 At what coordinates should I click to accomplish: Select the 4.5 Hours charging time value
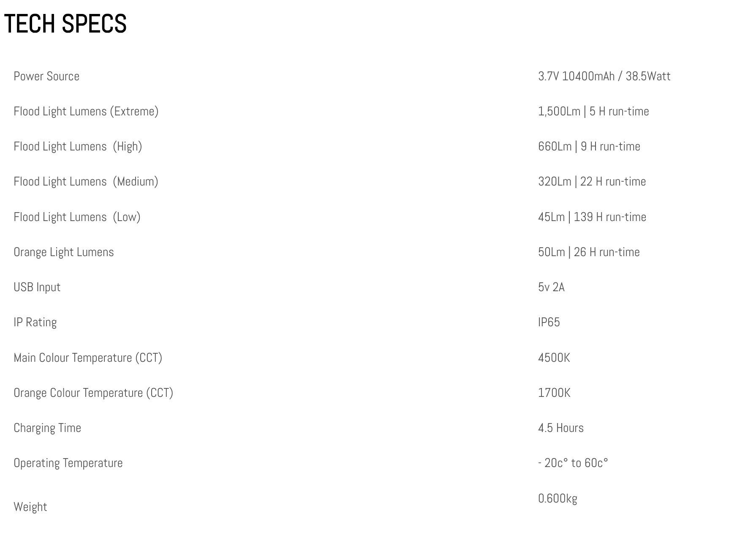click(561, 428)
